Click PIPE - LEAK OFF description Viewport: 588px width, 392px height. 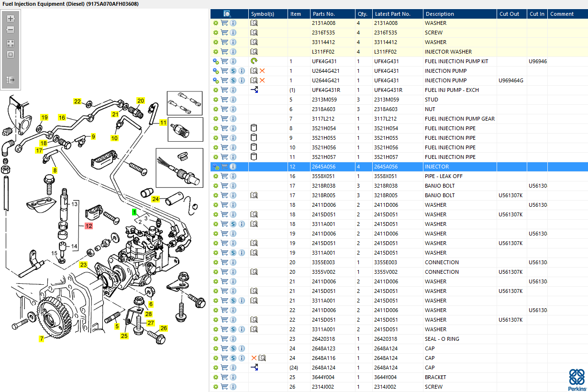[x=444, y=176]
